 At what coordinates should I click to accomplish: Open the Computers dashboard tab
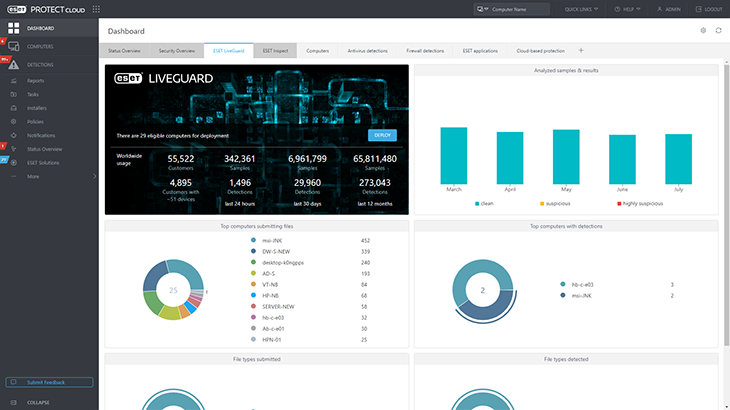click(318, 51)
